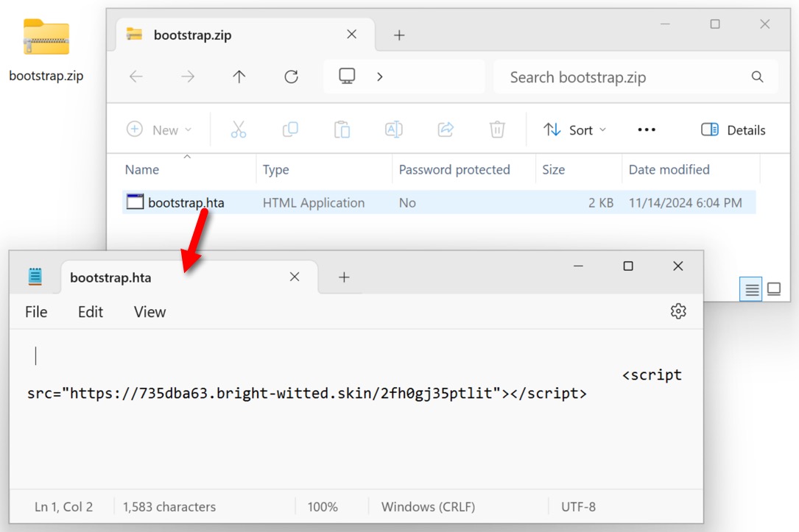Click the Paste icon in Explorer toolbar

[342, 130]
